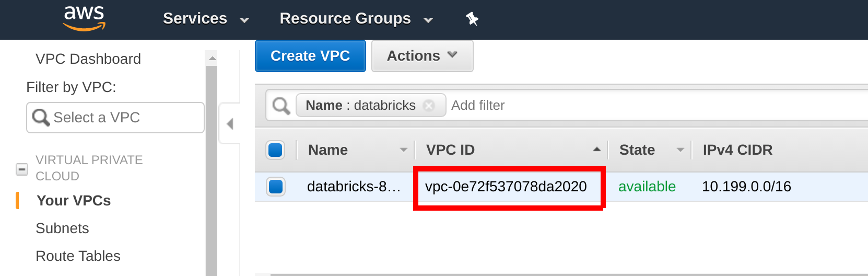Click the AWS logo icon
This screenshot has height=276, width=868.
(84, 18)
